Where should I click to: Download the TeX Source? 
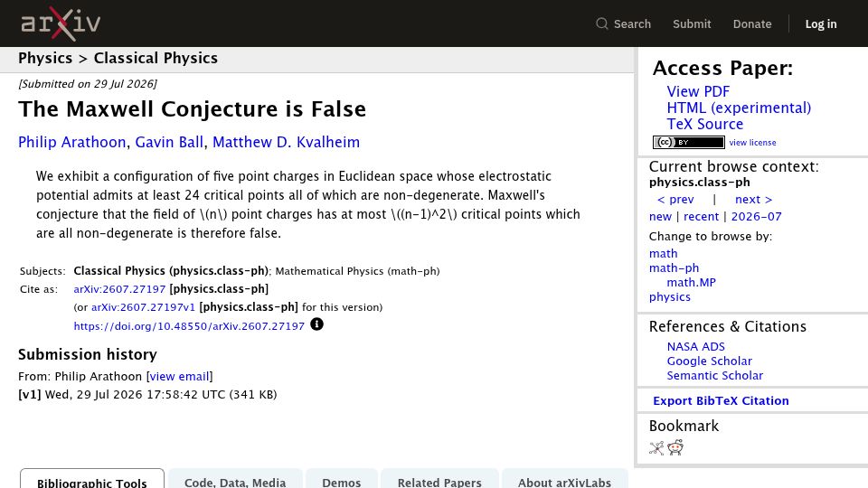[704, 124]
